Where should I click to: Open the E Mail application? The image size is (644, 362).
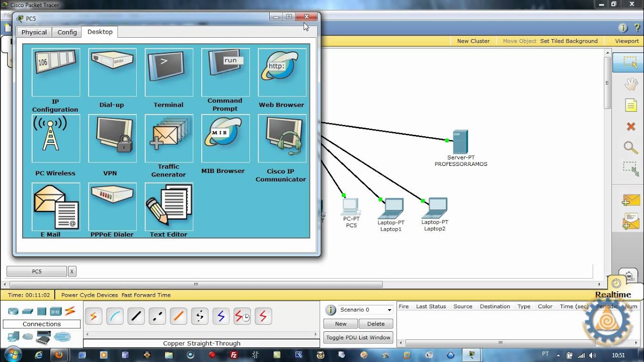pyautogui.click(x=55, y=207)
